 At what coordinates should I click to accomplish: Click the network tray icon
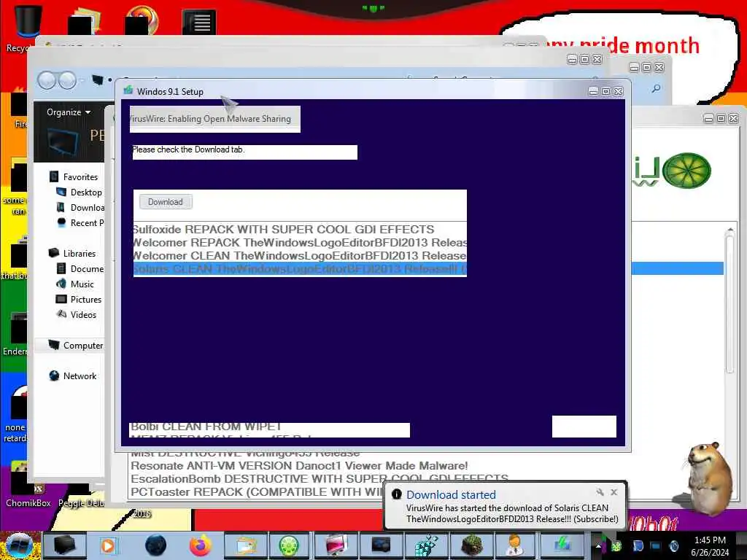(656, 545)
